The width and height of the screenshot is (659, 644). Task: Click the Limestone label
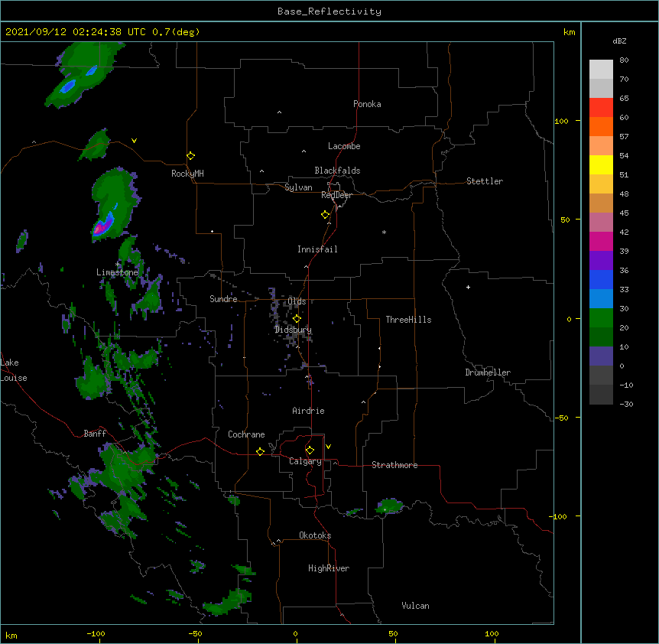point(117,272)
